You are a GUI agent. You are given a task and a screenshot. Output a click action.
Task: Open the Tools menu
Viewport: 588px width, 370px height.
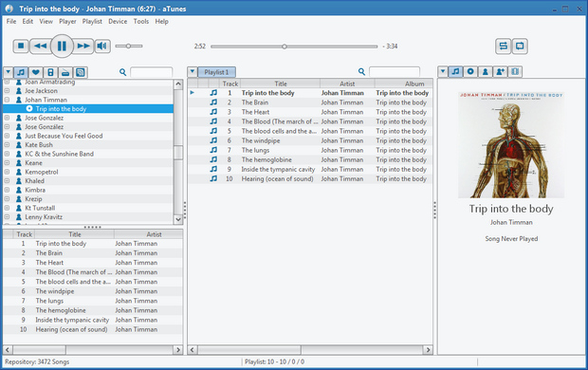point(141,22)
